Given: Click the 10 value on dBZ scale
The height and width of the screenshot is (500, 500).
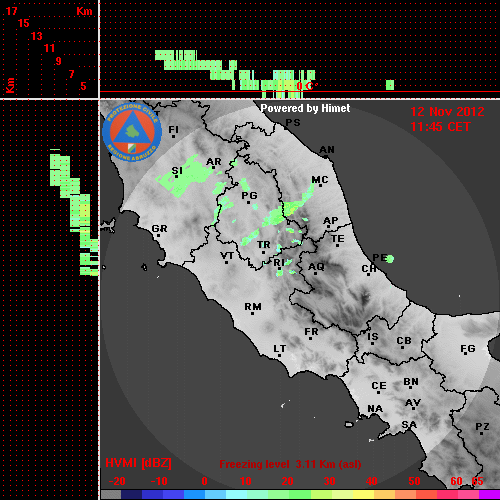Looking at the screenshot, I should click(x=246, y=481).
